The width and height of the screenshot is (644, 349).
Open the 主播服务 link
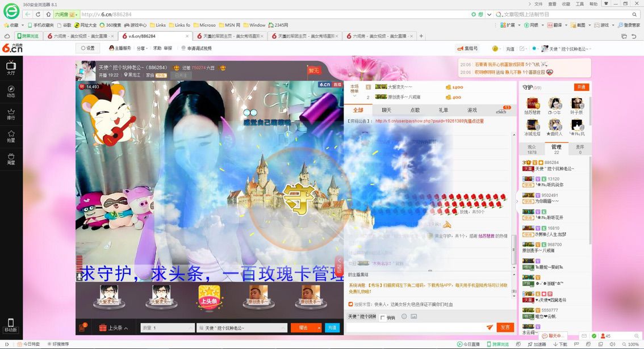point(120,48)
